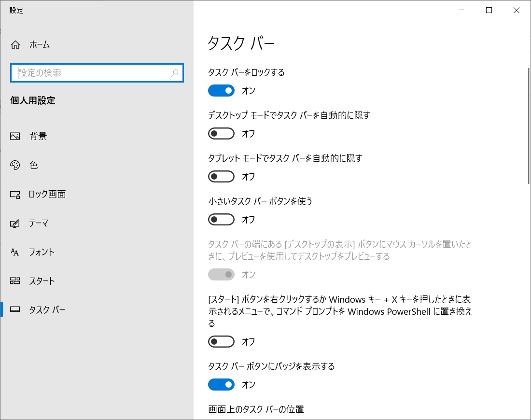Click the ホーム house icon
The height and width of the screenshot is (420, 531).
(14, 44)
